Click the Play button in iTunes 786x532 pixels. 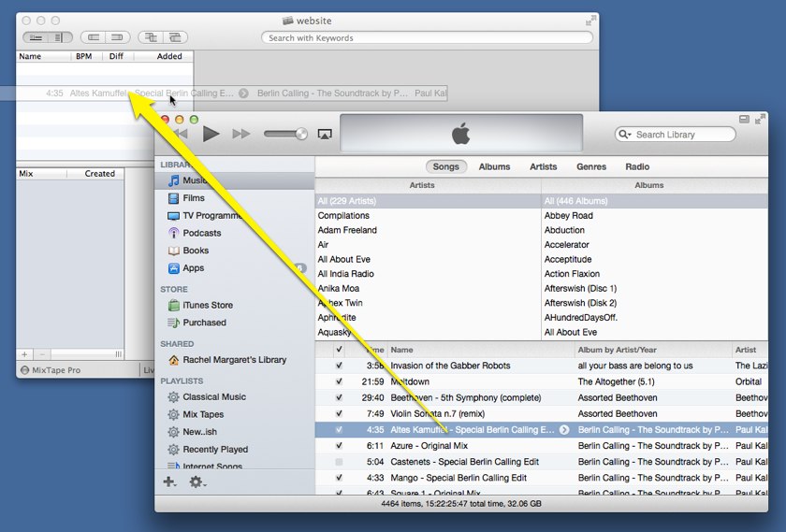[211, 134]
